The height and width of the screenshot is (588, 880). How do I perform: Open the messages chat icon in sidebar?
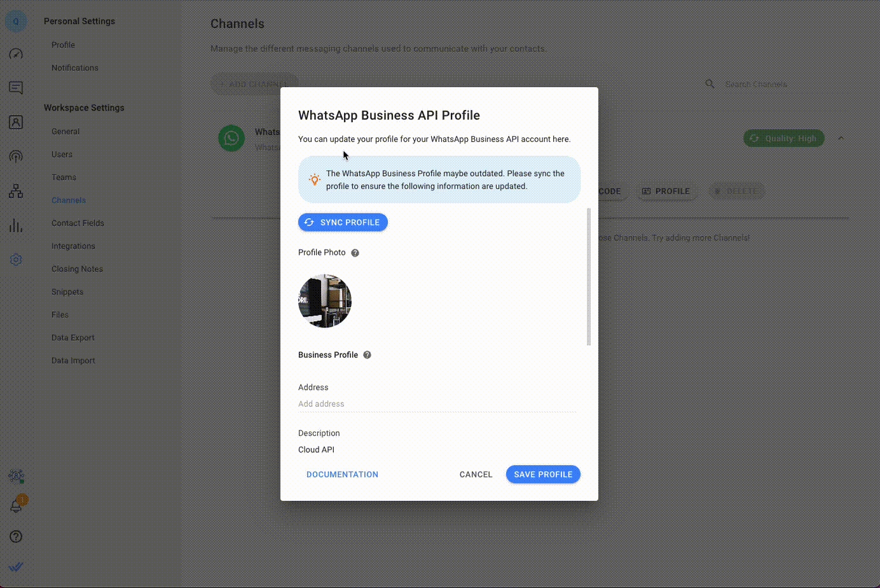[16, 88]
